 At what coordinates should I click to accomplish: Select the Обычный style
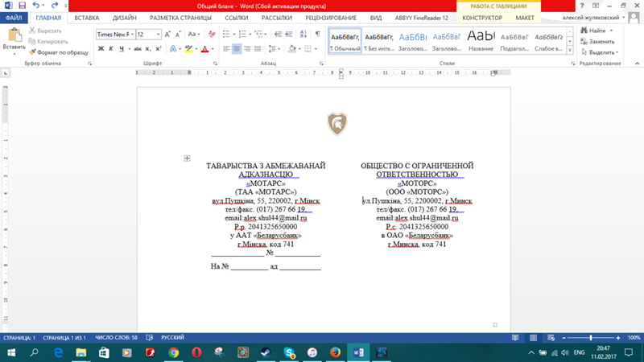pyautogui.click(x=345, y=41)
